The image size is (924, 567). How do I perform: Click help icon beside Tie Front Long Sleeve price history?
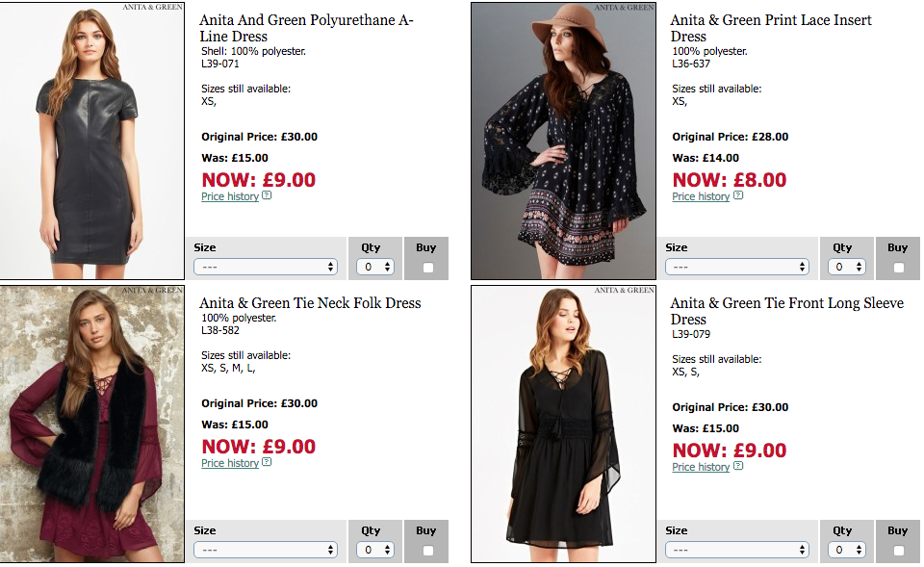point(738,466)
